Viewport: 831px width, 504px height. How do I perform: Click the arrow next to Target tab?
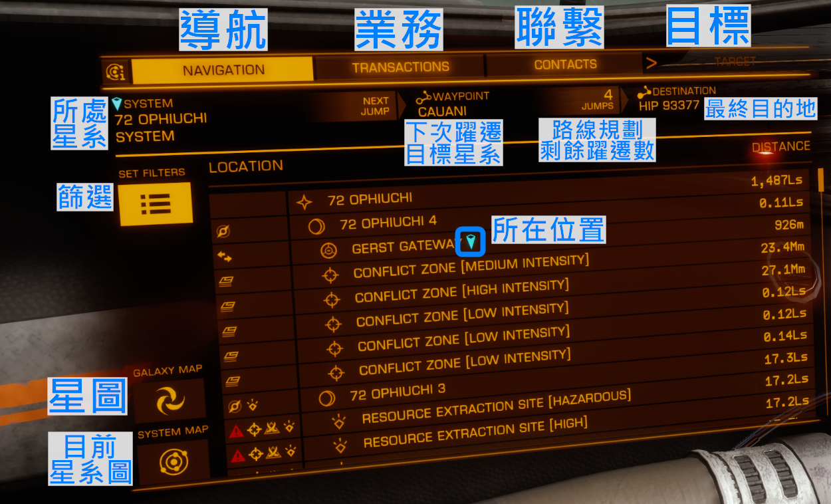point(652,63)
